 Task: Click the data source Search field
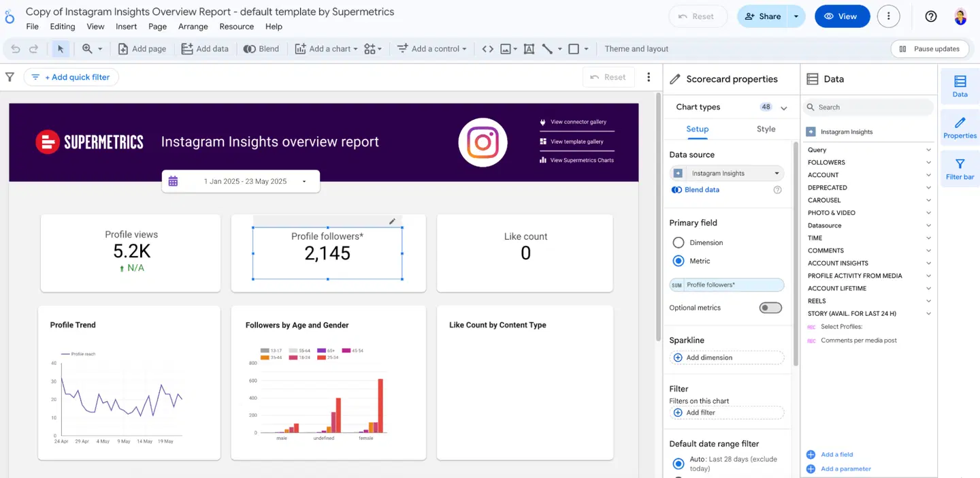[868, 107]
